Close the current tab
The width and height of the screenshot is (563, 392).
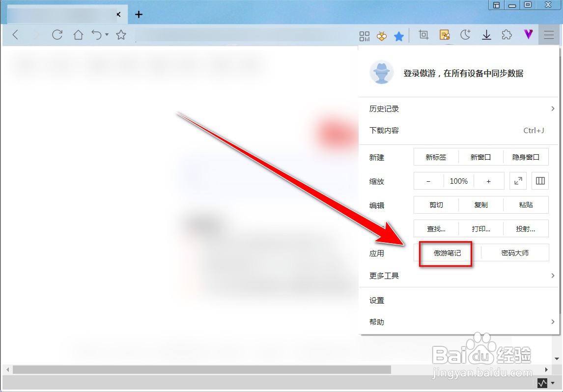[x=118, y=14]
